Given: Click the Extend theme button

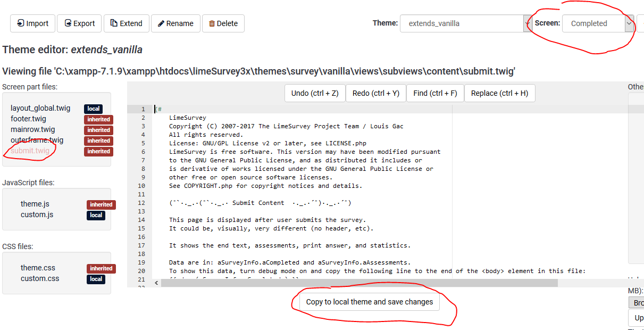Looking at the screenshot, I should (127, 23).
